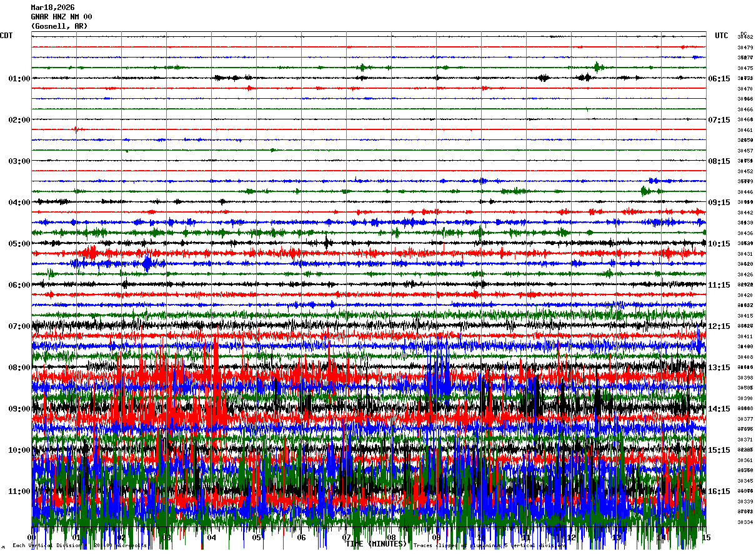
Task: Click the DC offset value "30345"
Action: [x=745, y=481]
